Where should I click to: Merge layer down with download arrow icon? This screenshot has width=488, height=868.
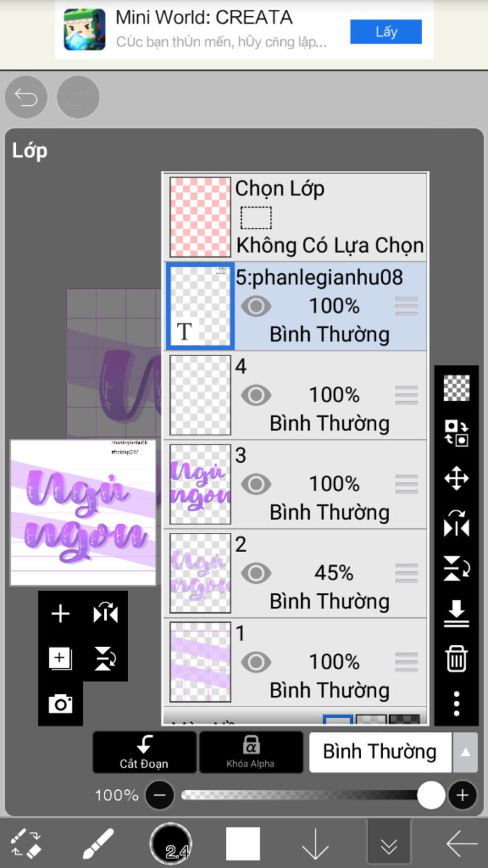coord(456,613)
